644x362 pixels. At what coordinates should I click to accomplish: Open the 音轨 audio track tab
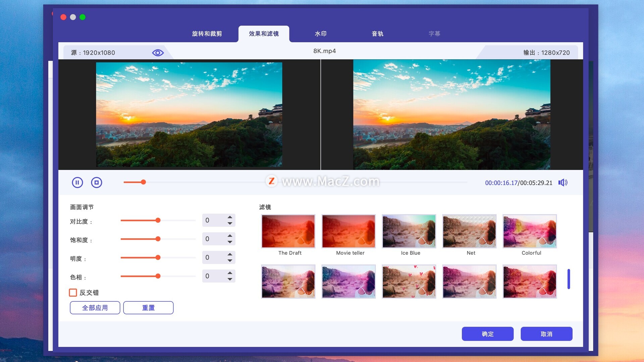point(378,34)
